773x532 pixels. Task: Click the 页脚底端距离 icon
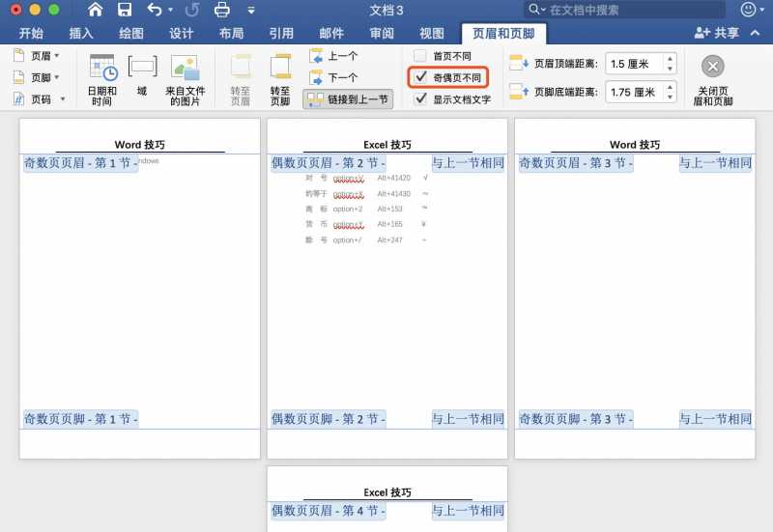click(x=519, y=91)
